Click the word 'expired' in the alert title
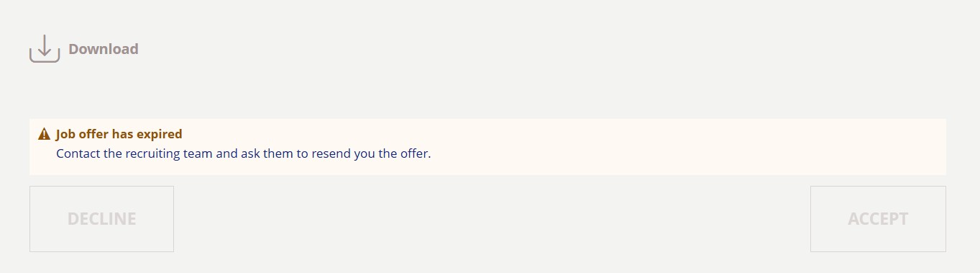Screen dimensions: 980x273 coord(160,135)
